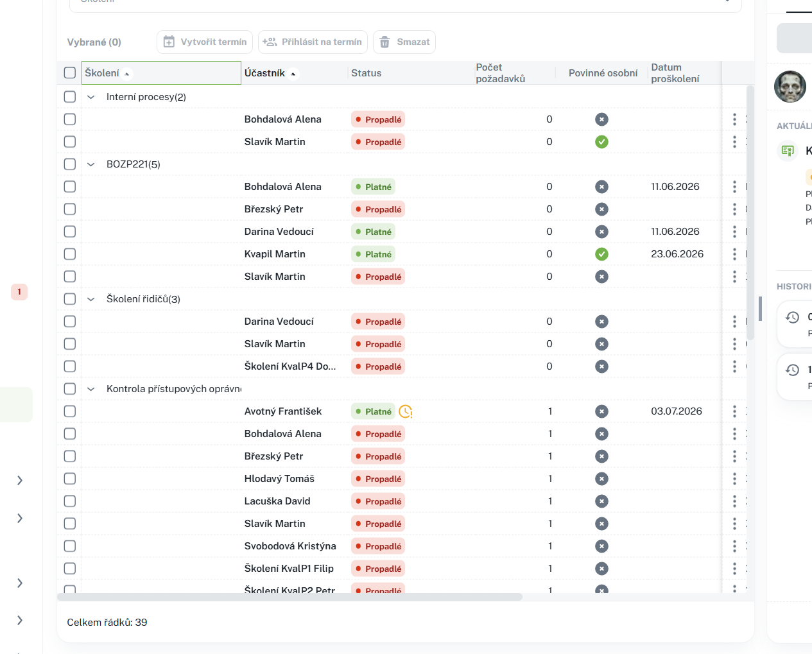Click Slavík Martin name under Školení řidičů
This screenshot has height=654, width=812.
click(x=275, y=344)
